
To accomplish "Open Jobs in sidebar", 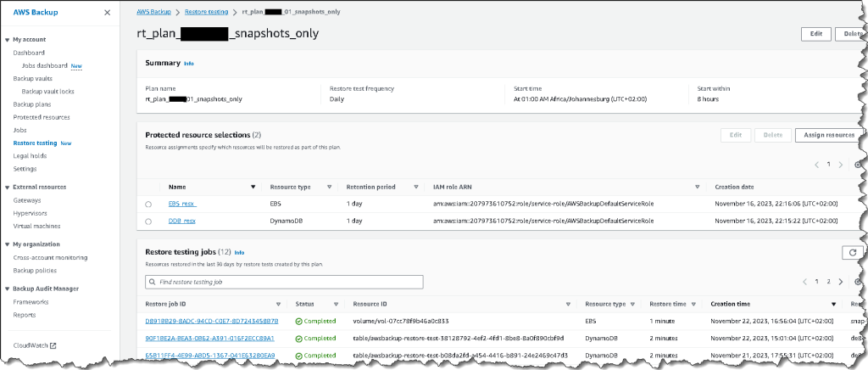I will pyautogui.click(x=20, y=130).
